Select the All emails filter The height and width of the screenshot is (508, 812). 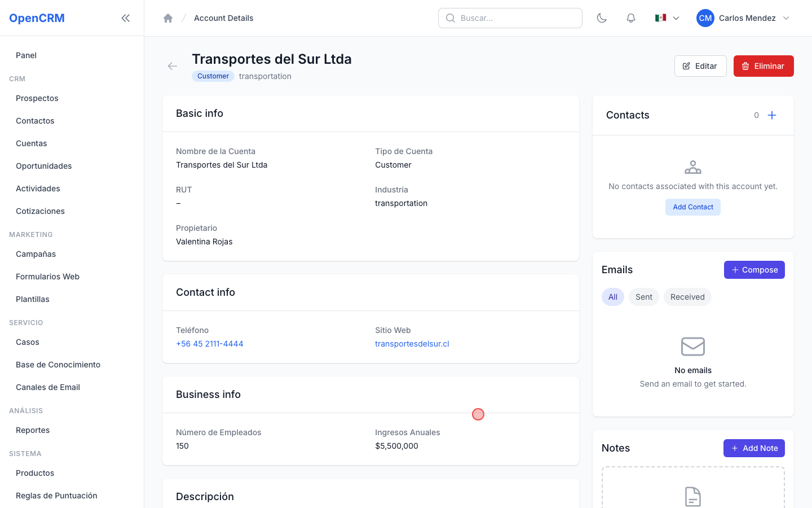coord(613,297)
